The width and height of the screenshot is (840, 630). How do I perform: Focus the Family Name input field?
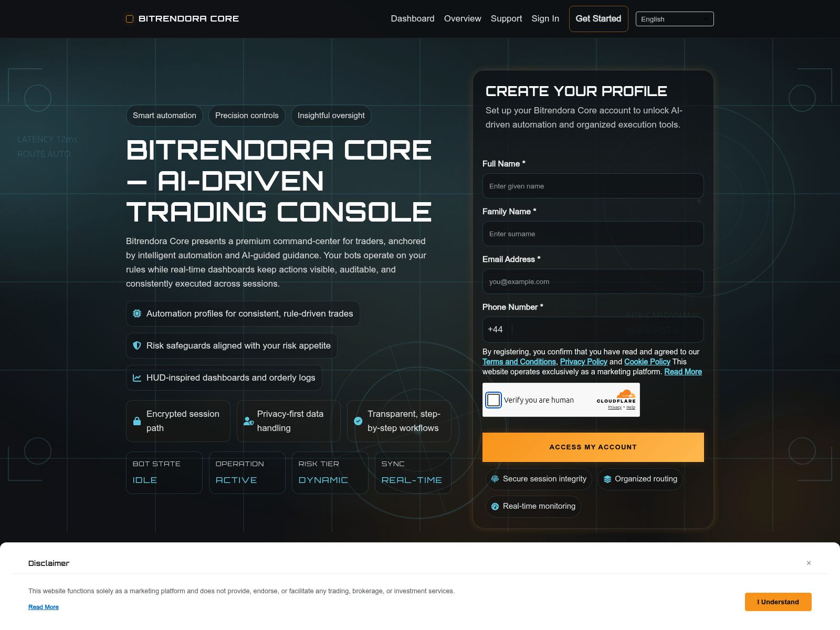click(593, 234)
